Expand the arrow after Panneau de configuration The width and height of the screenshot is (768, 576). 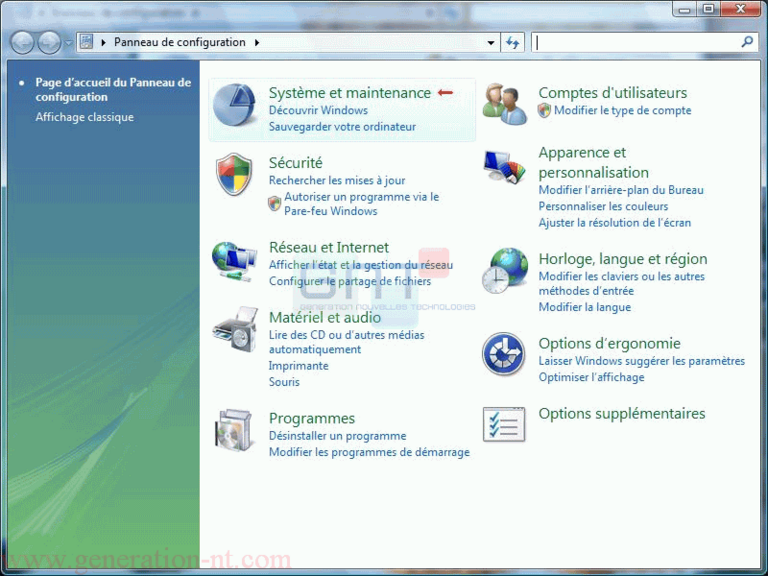coord(257,43)
